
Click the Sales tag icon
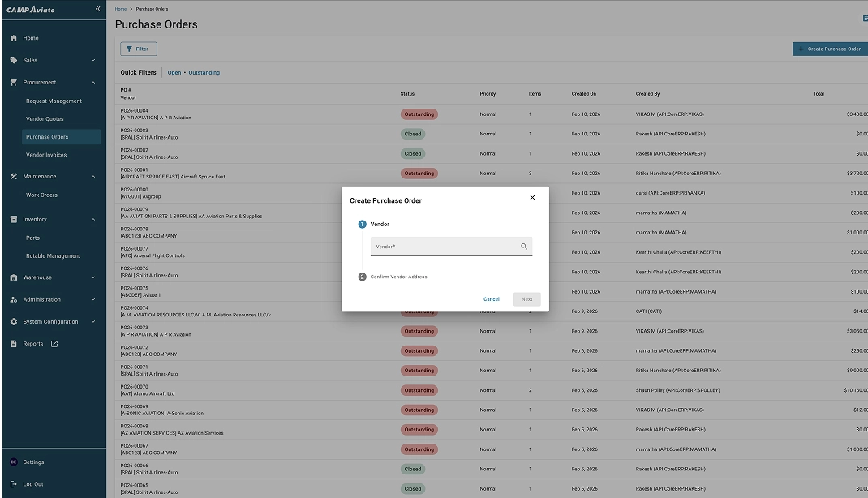click(14, 60)
